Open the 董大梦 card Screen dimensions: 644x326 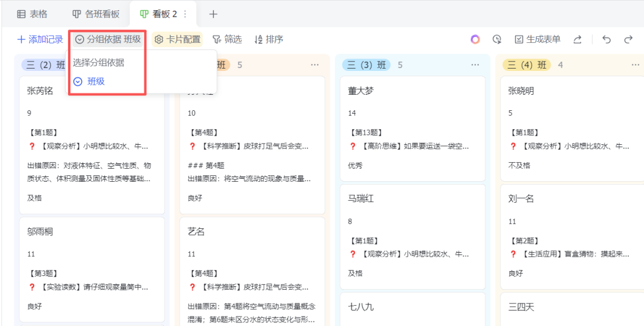click(x=413, y=129)
